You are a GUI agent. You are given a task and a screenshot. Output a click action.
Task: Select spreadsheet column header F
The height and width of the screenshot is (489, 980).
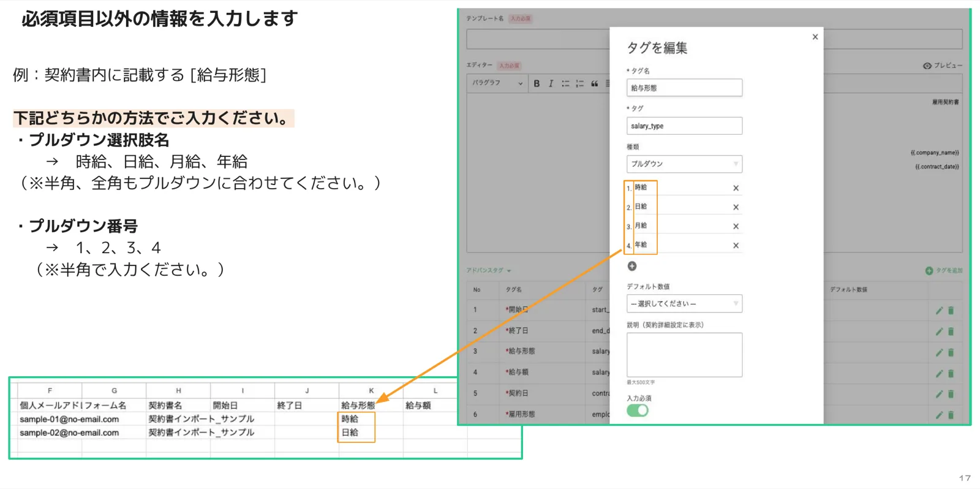[x=50, y=390]
